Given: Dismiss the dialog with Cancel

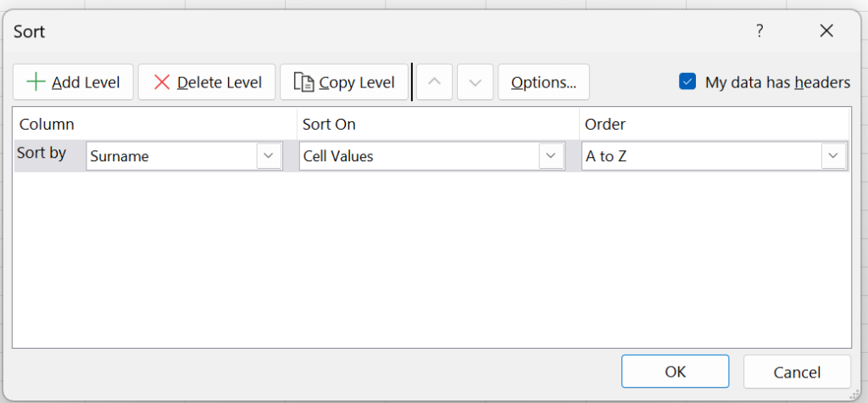Looking at the screenshot, I should pyautogui.click(x=797, y=372).
